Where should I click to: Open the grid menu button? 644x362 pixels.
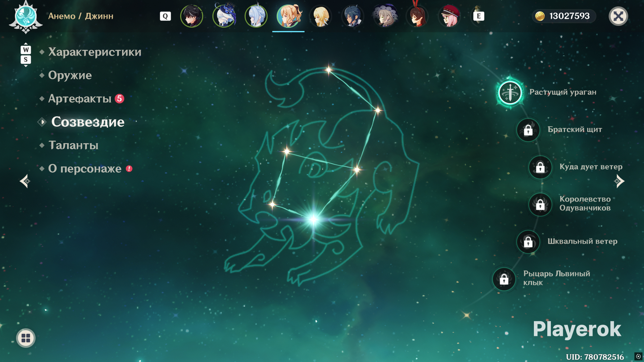26,338
